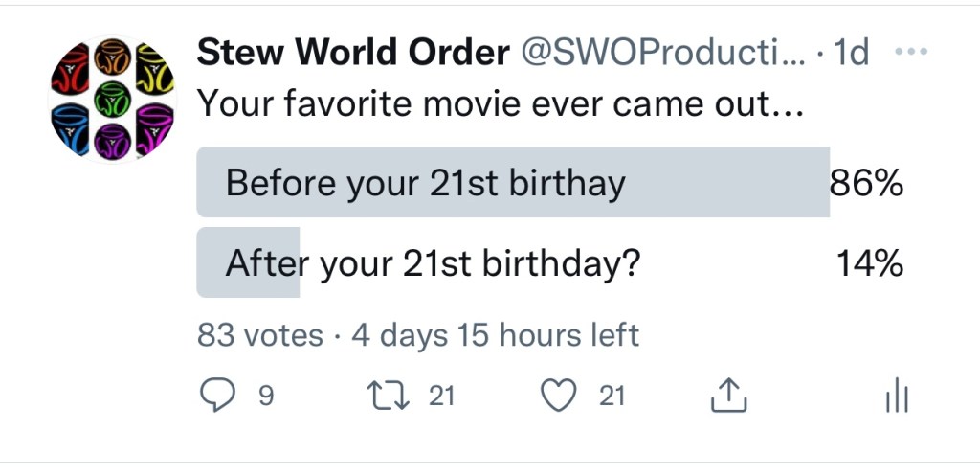Click the like count next to heart

612,396
